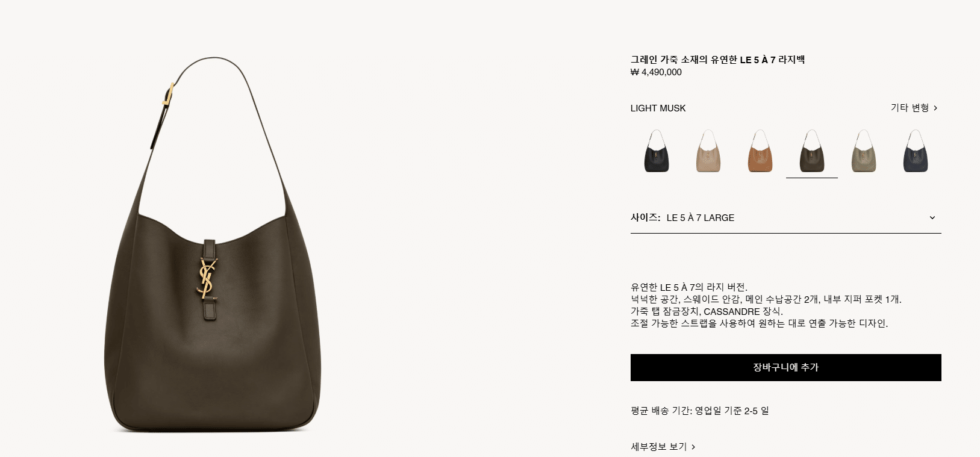Viewport: 980px width, 457px height.
Task: Click the large product bag image
Action: pyautogui.click(x=213, y=245)
